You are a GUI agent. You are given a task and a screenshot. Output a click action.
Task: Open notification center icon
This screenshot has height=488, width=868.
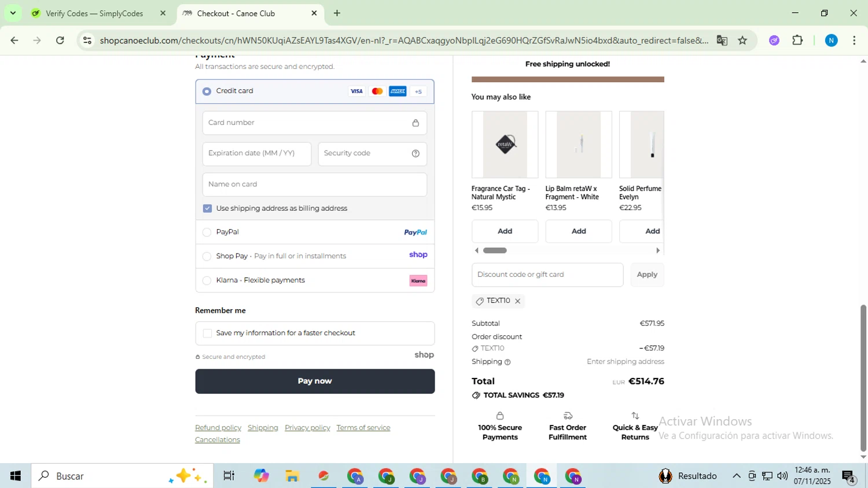tap(849, 476)
